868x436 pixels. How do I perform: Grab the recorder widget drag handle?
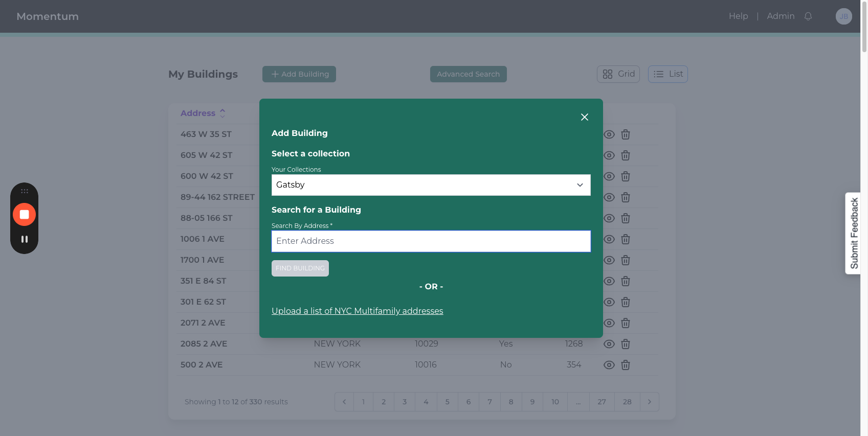point(24,191)
